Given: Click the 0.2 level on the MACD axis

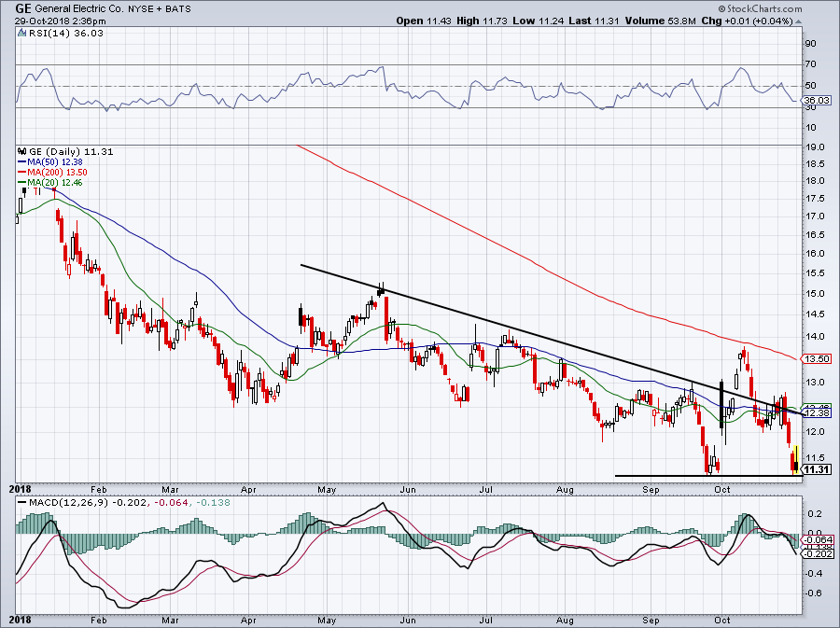Looking at the screenshot, I should tap(814, 514).
